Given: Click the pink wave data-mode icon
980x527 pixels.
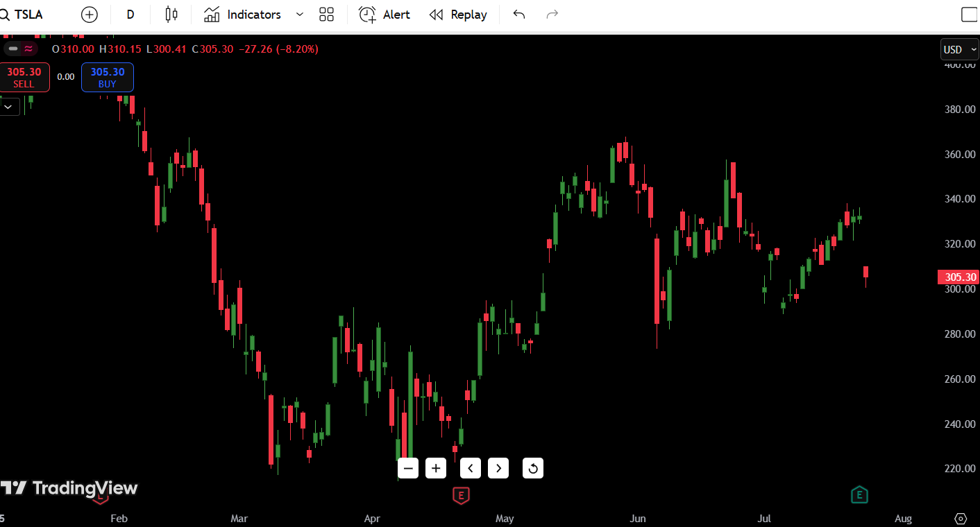Looking at the screenshot, I should (x=28, y=49).
